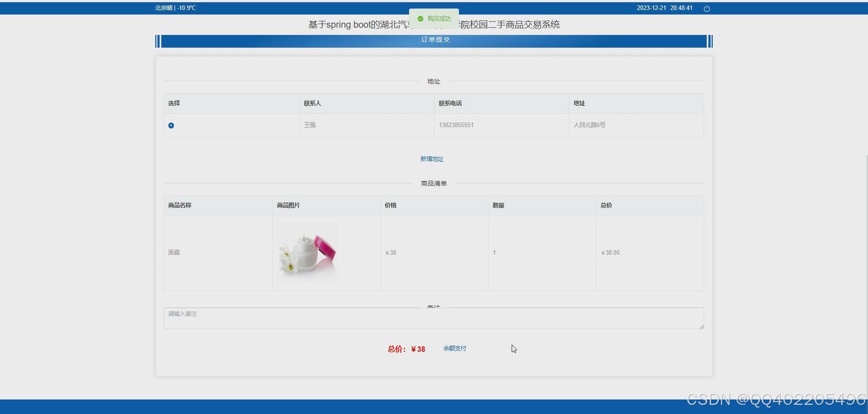Click the 联系电话 column header
Screen dimensions: 868x414
point(450,103)
